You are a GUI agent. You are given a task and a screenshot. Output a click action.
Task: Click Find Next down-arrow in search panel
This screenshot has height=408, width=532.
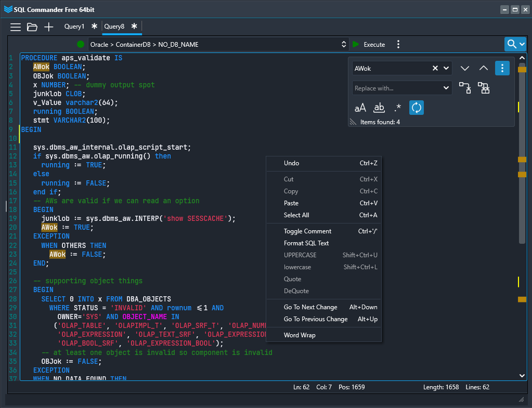[465, 68]
